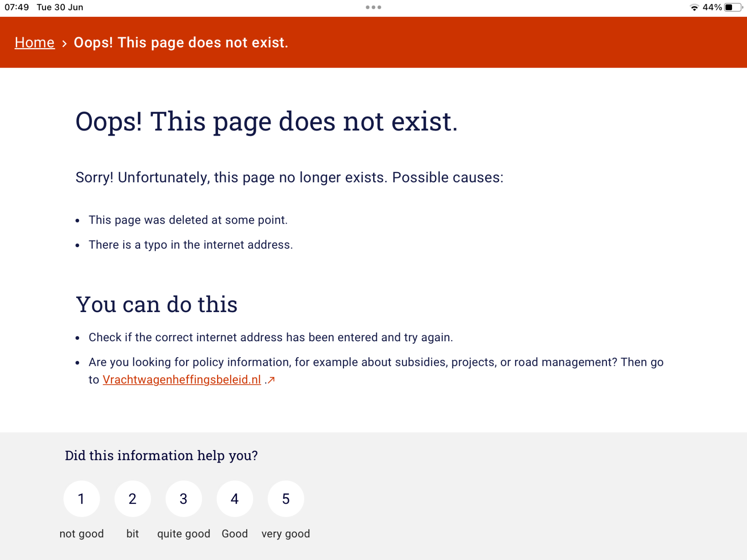Select the 'You can do this' heading

156,304
